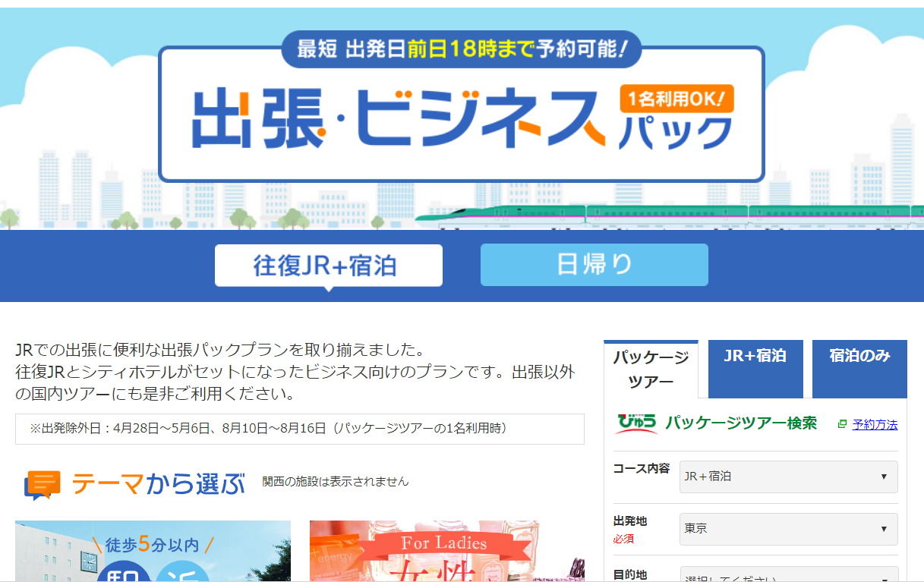The width and height of the screenshot is (924, 582).
Task: Click the コース内容 field label
Action: (642, 468)
